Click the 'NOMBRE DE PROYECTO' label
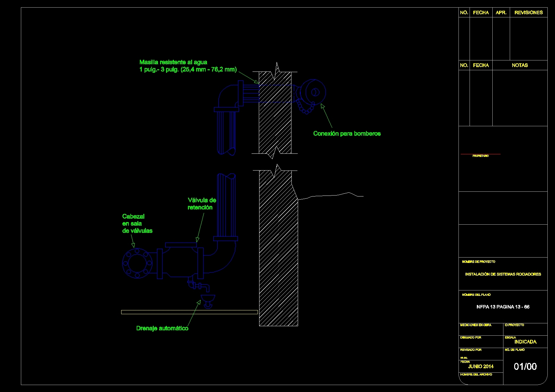This screenshot has height=392, width=555. coord(478,262)
